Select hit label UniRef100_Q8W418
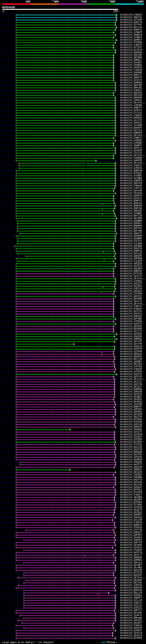Image resolution: width=146 pixels, height=644 pixels. [x=131, y=35]
